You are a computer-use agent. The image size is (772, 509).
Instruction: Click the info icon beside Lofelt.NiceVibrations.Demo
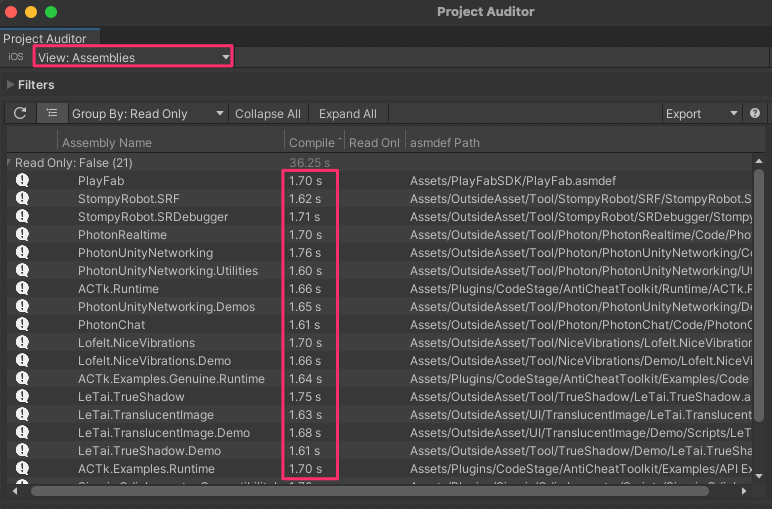(22, 360)
